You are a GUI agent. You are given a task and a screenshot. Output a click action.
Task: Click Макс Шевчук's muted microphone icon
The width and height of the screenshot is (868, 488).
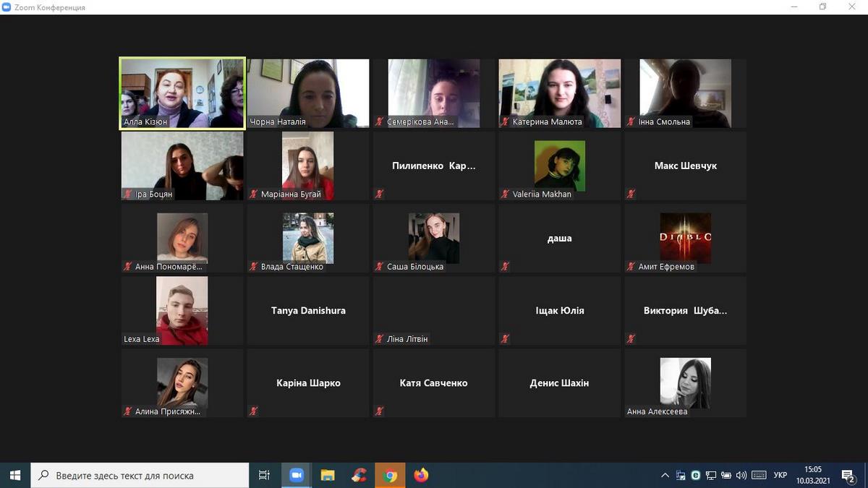pos(631,194)
